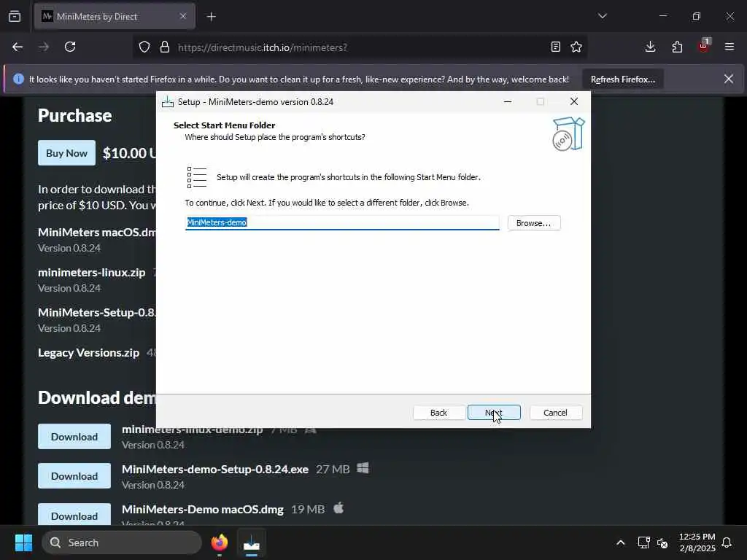Open Browse for Start Menu folder

pyautogui.click(x=533, y=223)
